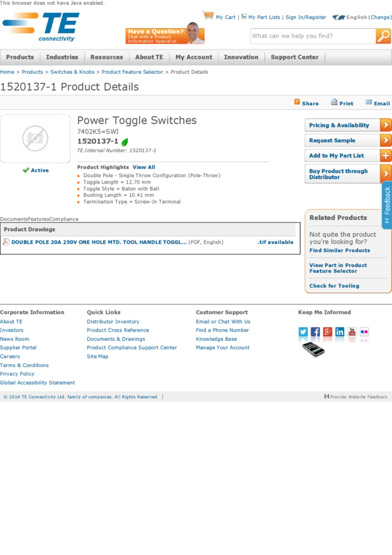Open the Flickr social icon
This screenshot has height=555, width=392.
(x=364, y=332)
